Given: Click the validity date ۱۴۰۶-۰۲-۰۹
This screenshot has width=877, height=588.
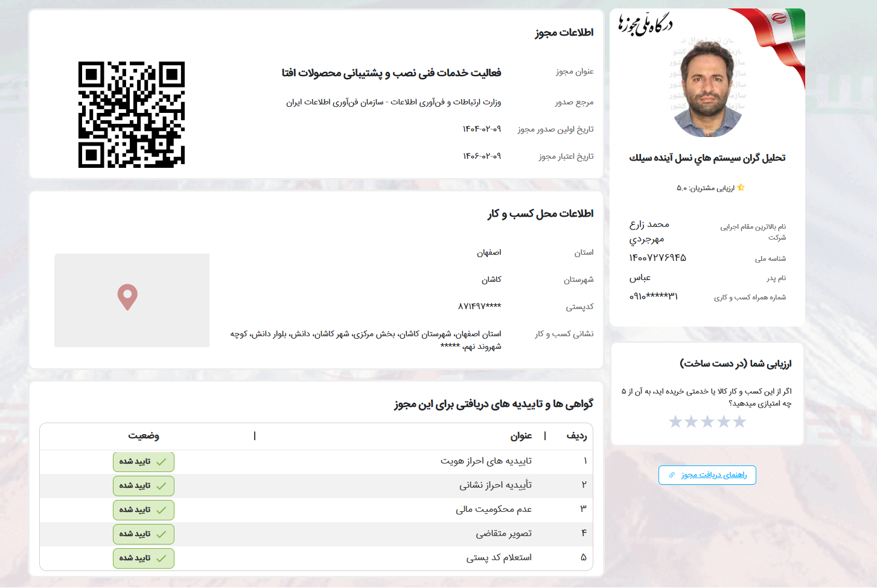Looking at the screenshot, I should 482,156.
